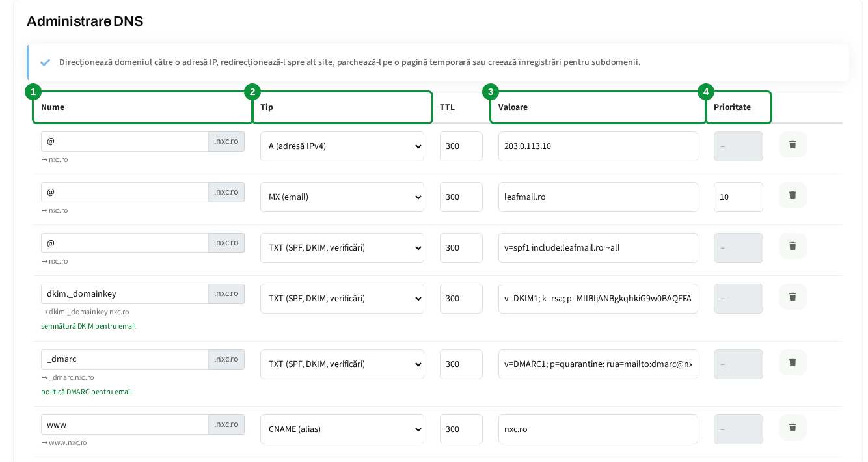Image resolution: width=868 pixels, height=462 pixels.
Task: Click the _dmarc name field
Action: pyautogui.click(x=125, y=359)
